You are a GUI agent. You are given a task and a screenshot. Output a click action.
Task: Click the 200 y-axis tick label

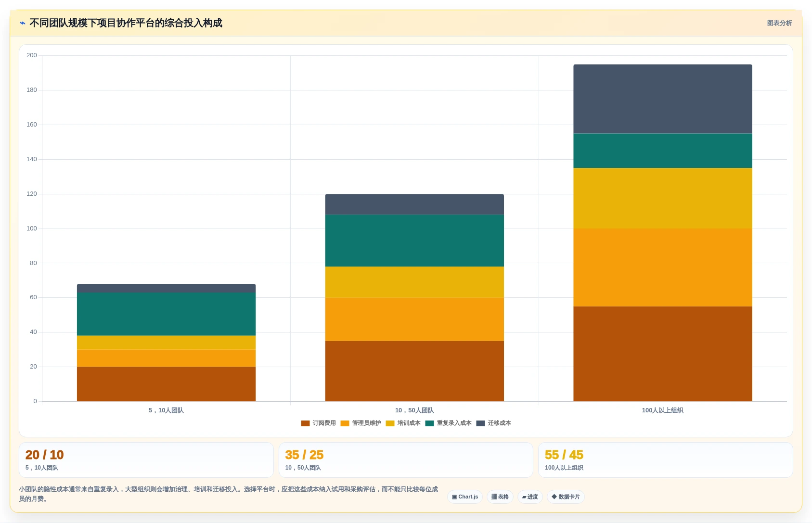32,55
